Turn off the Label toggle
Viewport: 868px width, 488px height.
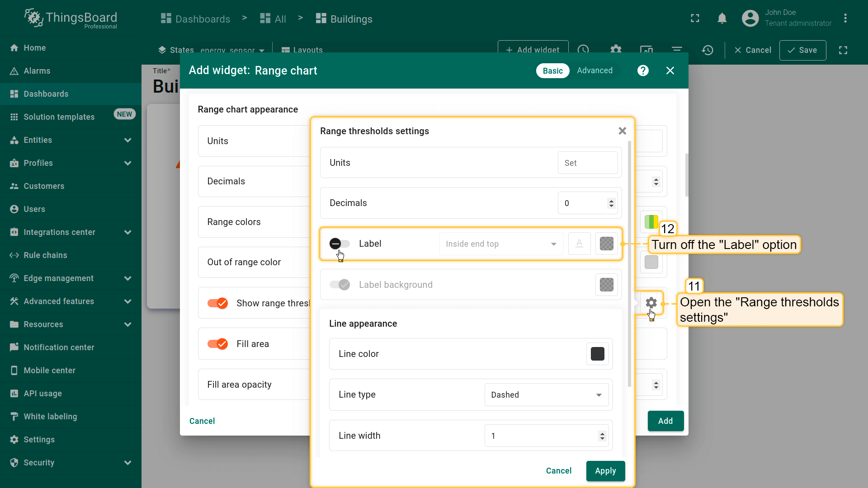[x=340, y=244]
